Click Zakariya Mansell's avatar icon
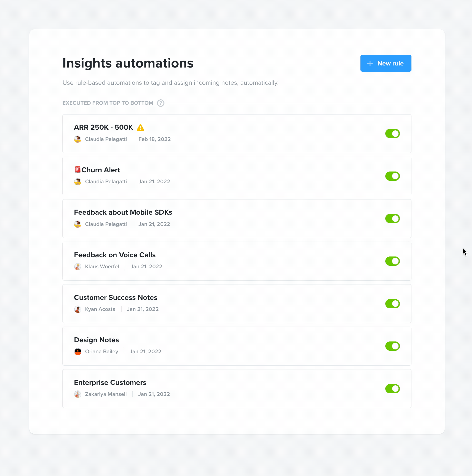The width and height of the screenshot is (472, 476). pyautogui.click(x=78, y=394)
